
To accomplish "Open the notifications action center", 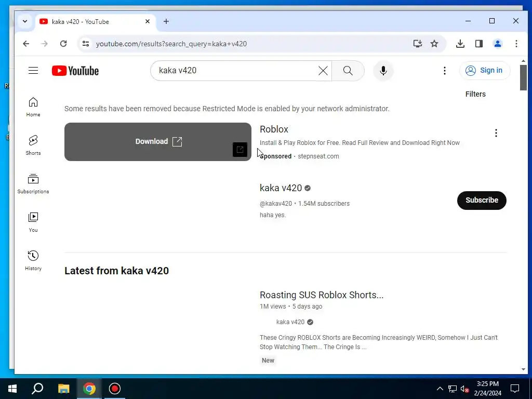I will pos(515,389).
